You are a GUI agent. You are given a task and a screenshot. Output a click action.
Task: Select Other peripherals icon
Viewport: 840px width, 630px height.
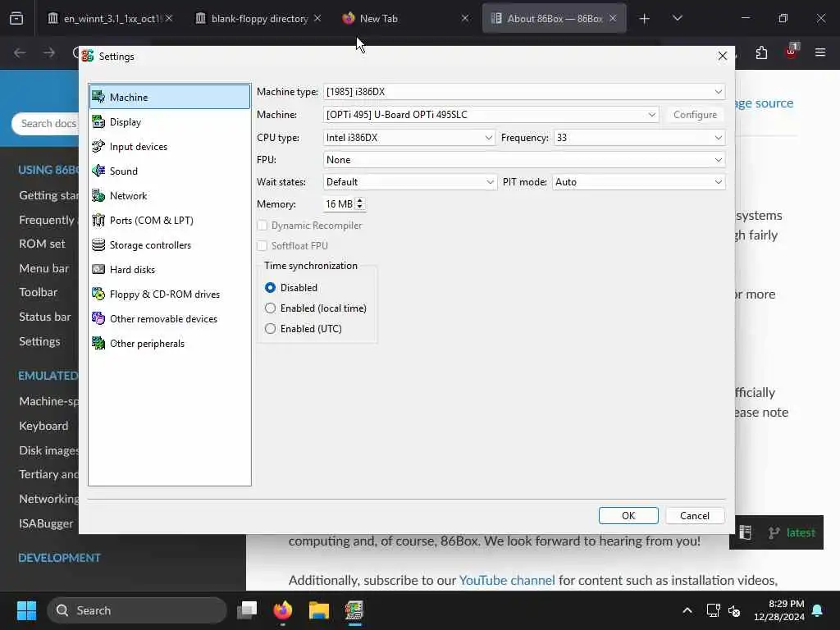point(98,344)
